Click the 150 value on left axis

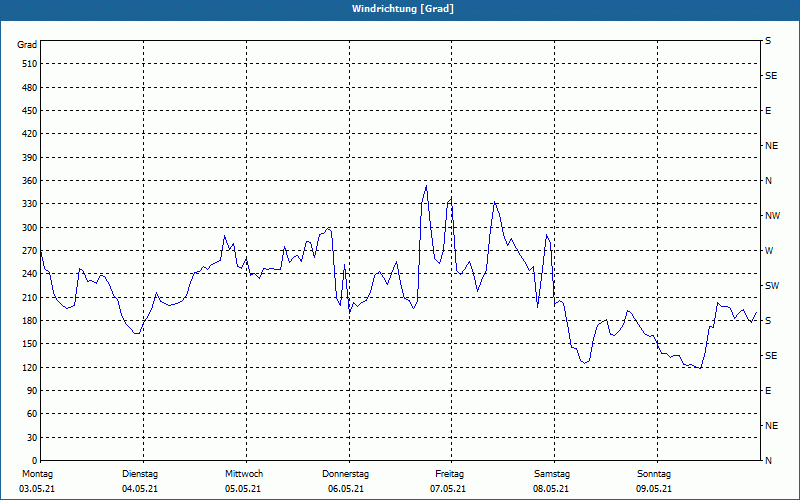click(30, 344)
